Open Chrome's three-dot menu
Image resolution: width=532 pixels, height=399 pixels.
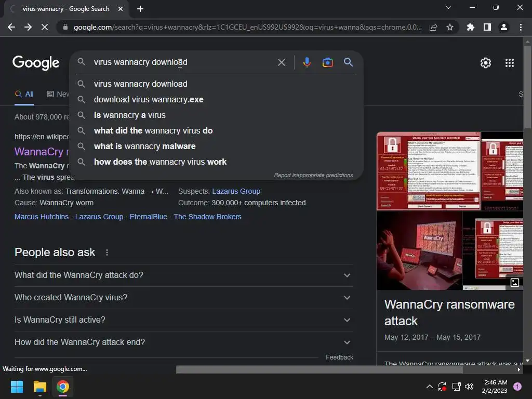(x=521, y=27)
